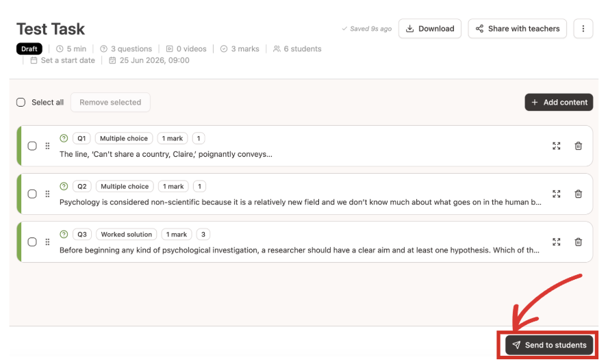Click the 1 mark tag on Q1
608x364 pixels.
point(172,138)
